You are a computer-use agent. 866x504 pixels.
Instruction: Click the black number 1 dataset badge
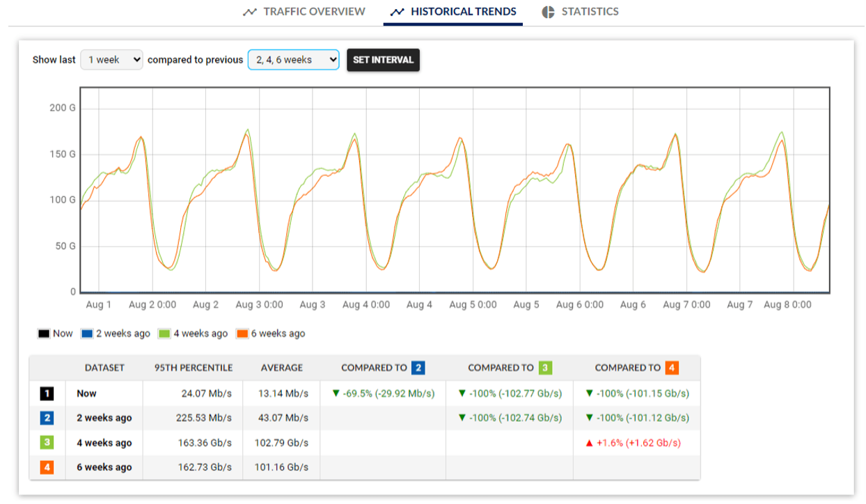click(x=48, y=394)
